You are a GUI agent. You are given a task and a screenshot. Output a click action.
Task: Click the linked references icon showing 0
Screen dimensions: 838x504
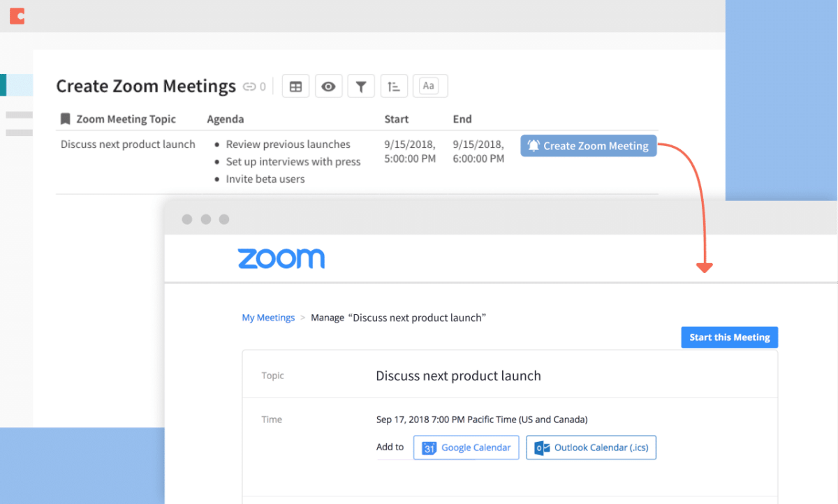click(254, 86)
